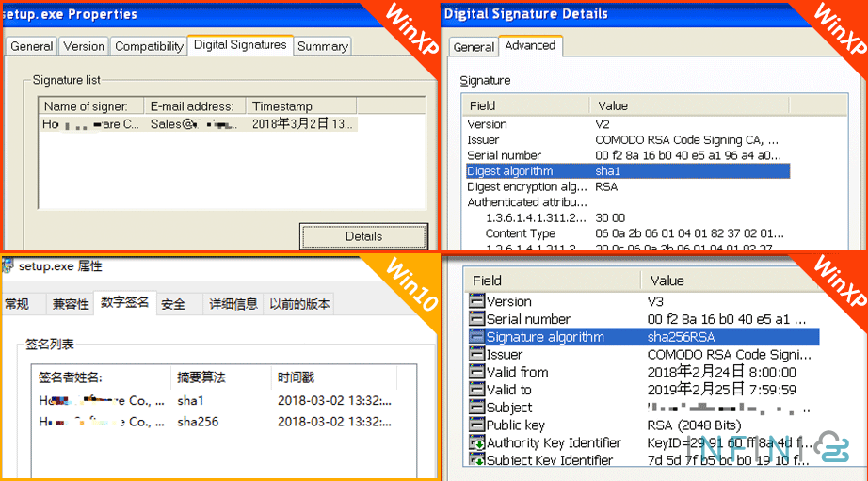Click the Public key field icon
The image size is (868, 481).
[x=477, y=425]
